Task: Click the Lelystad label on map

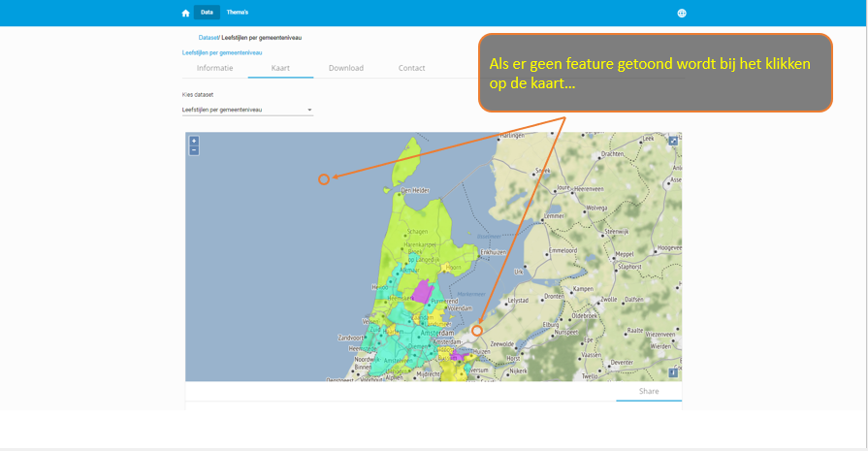Action: pyautogui.click(x=518, y=301)
